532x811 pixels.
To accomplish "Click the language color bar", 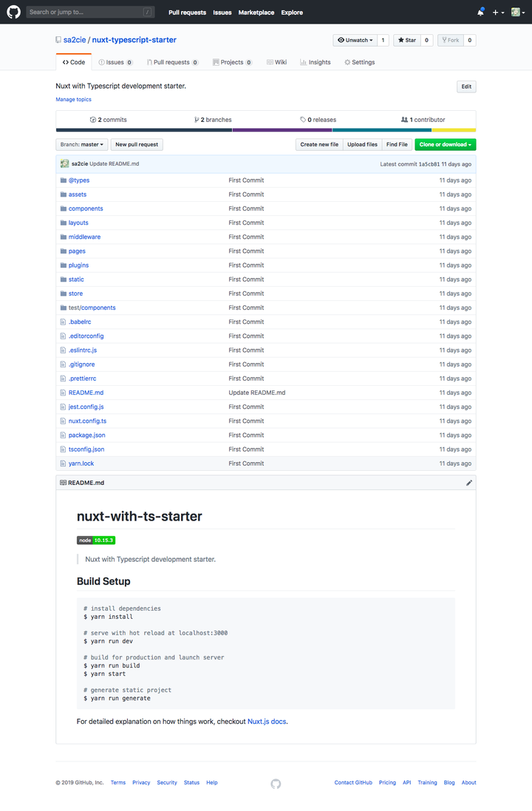I will click(x=266, y=130).
